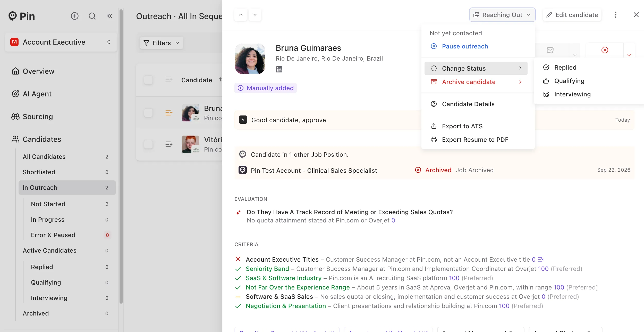Choose Candidate Details menu entry

476,104
